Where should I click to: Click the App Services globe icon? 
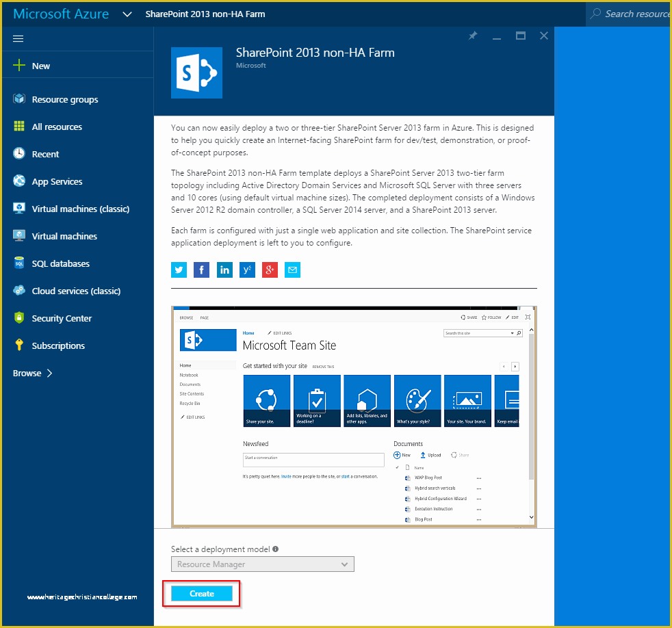pyautogui.click(x=19, y=181)
